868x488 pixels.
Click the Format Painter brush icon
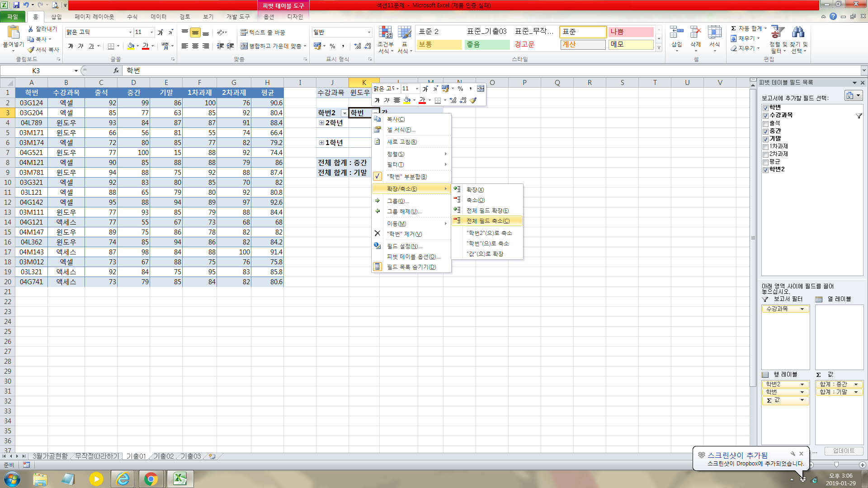31,50
